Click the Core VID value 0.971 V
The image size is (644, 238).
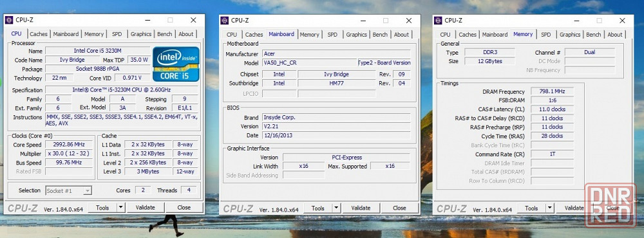click(132, 78)
